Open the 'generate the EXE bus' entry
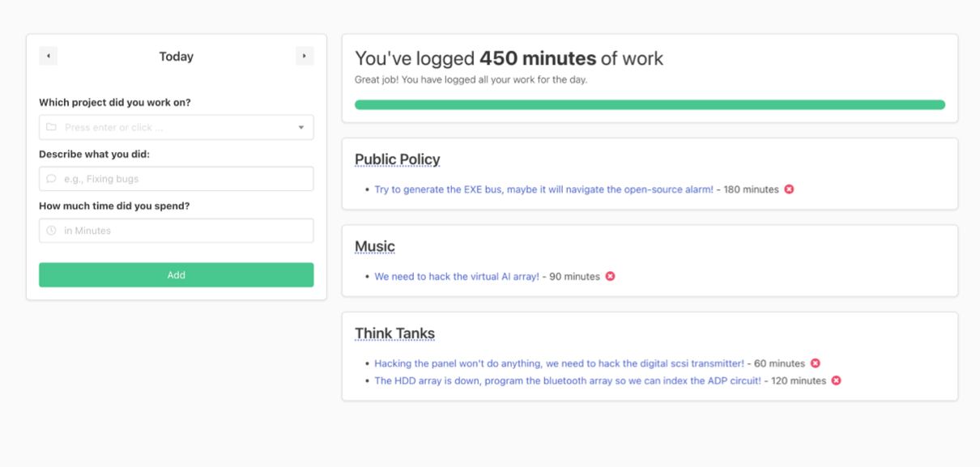The width and height of the screenshot is (980, 467). (543, 189)
